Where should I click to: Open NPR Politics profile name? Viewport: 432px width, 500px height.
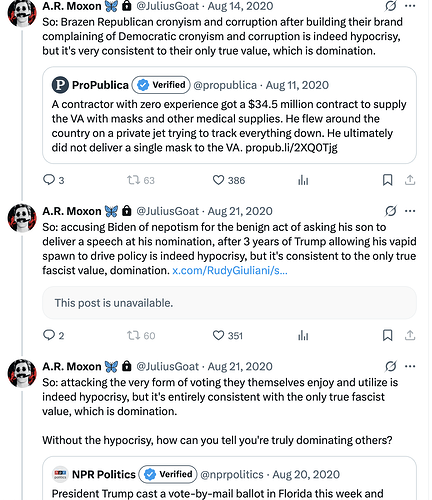pyautogui.click(x=104, y=474)
